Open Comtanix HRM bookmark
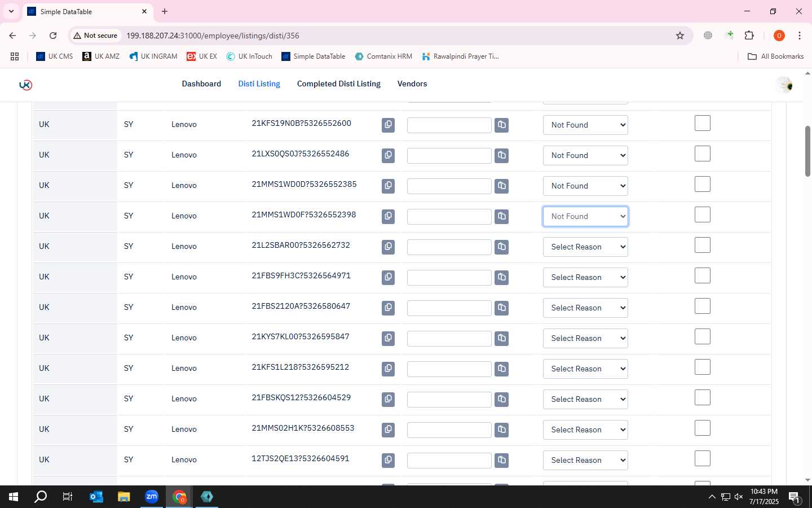The width and height of the screenshot is (812, 508). pos(383,56)
